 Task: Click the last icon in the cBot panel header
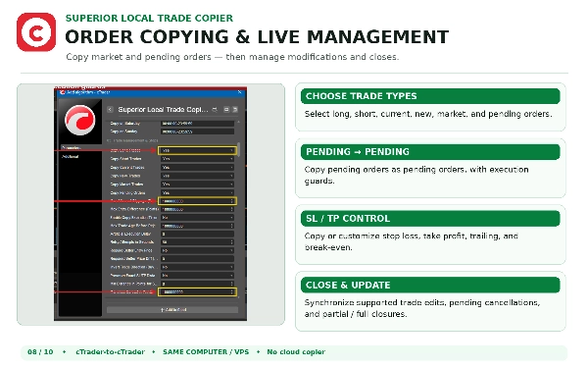(x=235, y=109)
